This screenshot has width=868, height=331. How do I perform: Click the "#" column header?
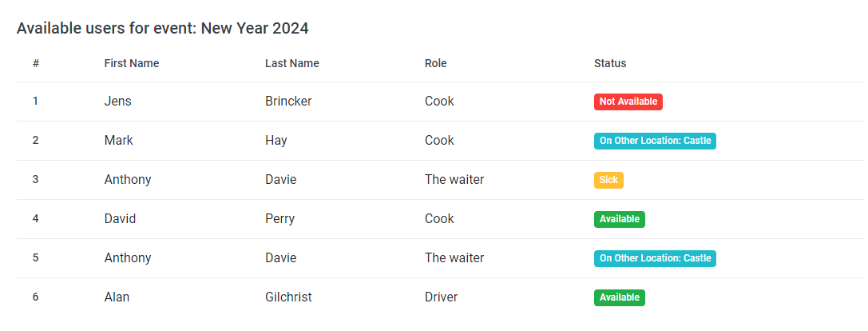tap(36, 64)
